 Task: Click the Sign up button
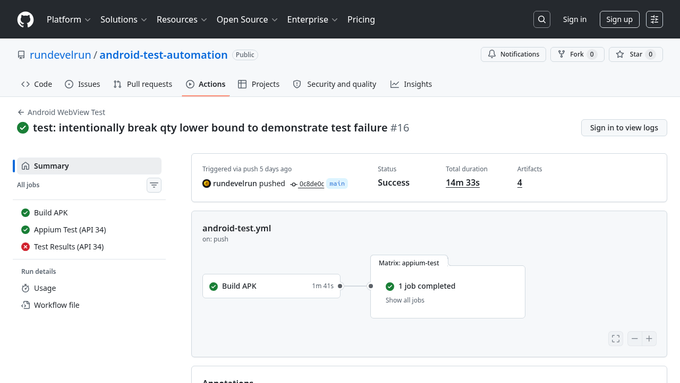pos(619,20)
